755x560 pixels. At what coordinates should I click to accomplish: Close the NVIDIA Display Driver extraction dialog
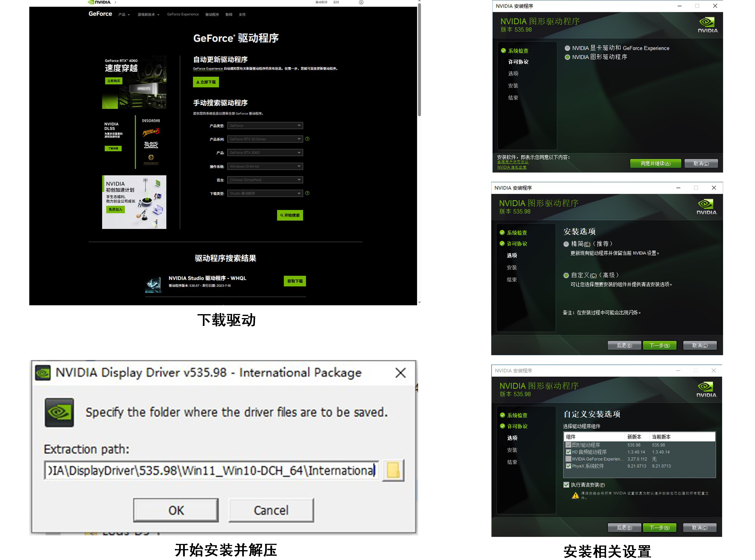[x=400, y=373]
